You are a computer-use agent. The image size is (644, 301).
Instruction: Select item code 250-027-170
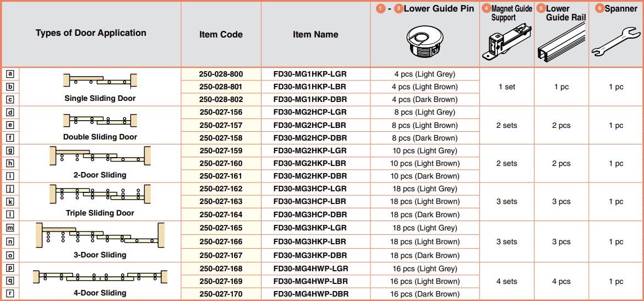(221, 294)
